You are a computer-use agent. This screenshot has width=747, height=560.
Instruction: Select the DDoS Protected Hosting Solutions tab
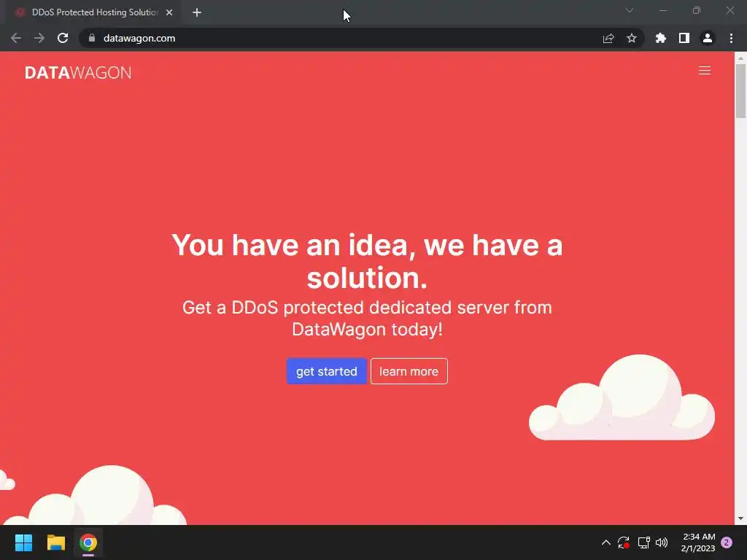click(x=94, y=12)
